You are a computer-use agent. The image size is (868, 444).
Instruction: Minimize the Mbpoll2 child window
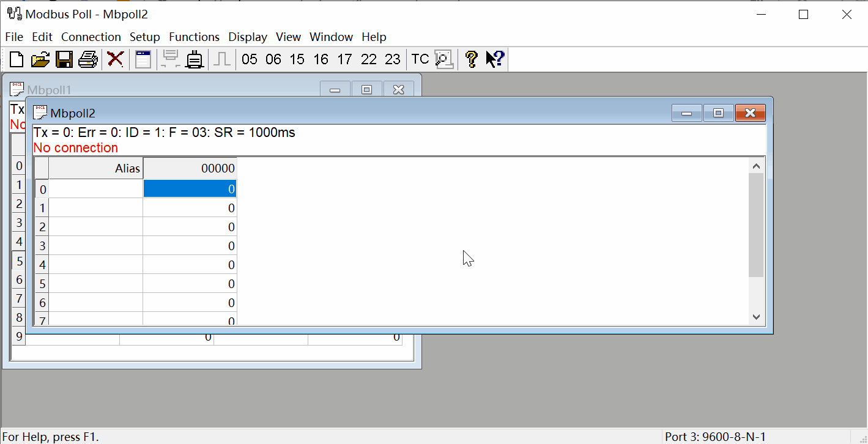point(687,113)
